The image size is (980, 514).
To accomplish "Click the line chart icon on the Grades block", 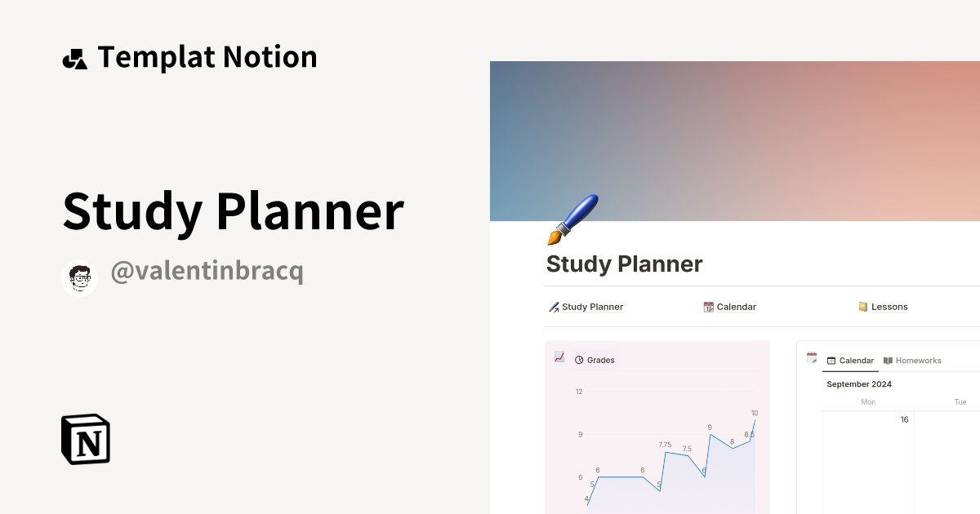I will click(559, 357).
